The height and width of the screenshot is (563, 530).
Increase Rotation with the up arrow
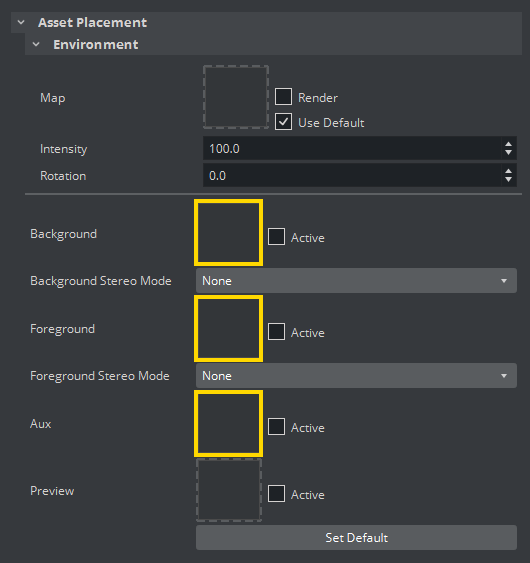coord(508,171)
